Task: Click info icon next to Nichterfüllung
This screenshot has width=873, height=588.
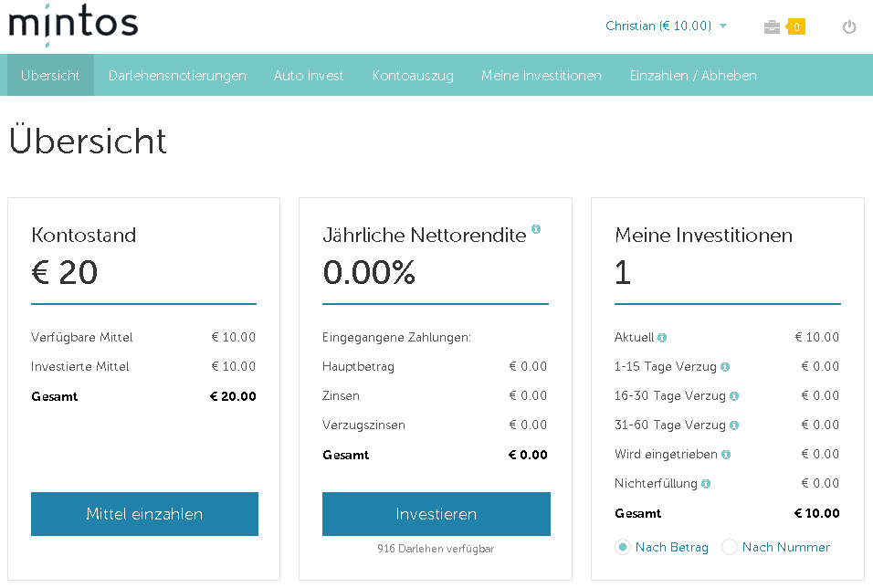Action: [706, 484]
